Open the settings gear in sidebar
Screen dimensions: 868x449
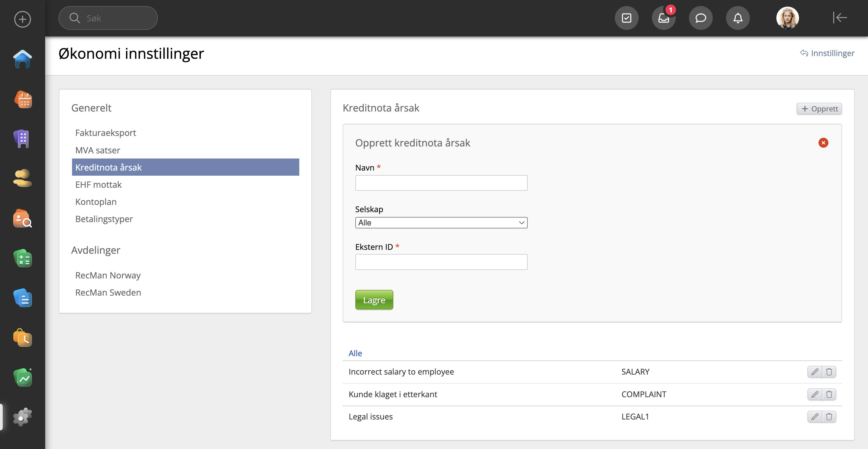[x=23, y=417]
